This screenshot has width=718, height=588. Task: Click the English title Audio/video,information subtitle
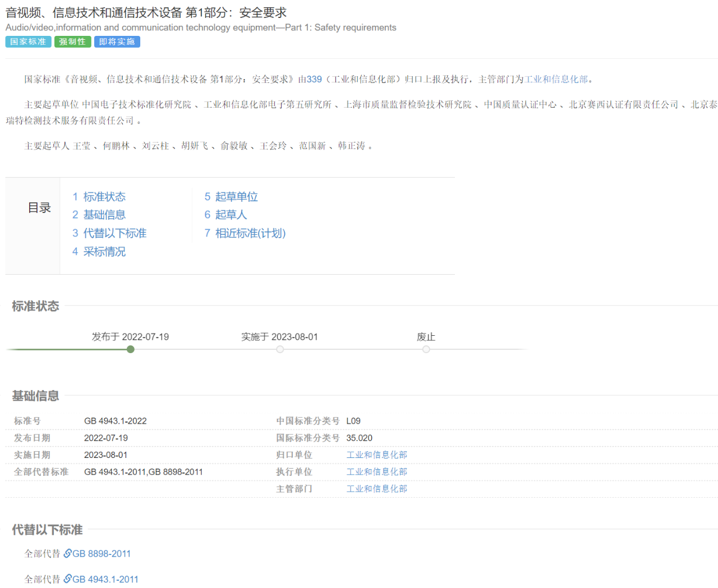tap(201, 27)
